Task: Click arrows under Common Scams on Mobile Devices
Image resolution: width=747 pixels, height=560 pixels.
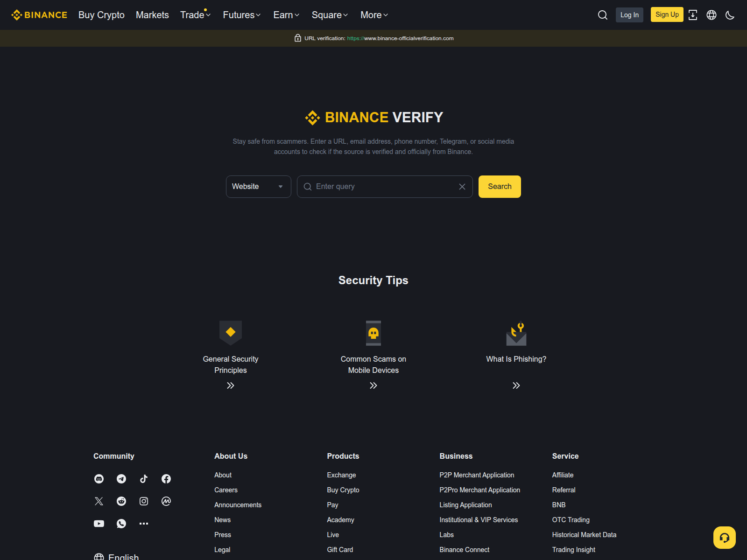Action: coord(373,385)
